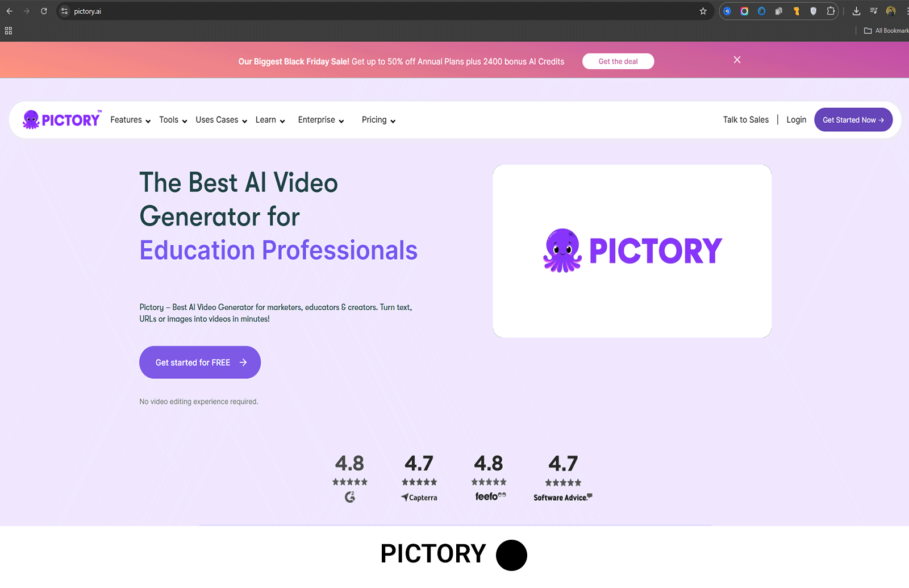Viewport: 909px width, 588px height.
Task: Click the Pictory video preview thumbnail
Action: tap(632, 251)
